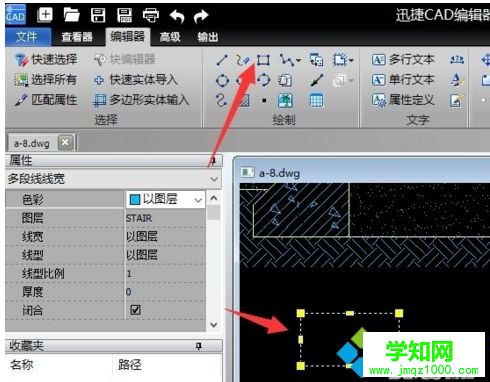
Task: Click 选择所有 button
Action: tap(46, 80)
